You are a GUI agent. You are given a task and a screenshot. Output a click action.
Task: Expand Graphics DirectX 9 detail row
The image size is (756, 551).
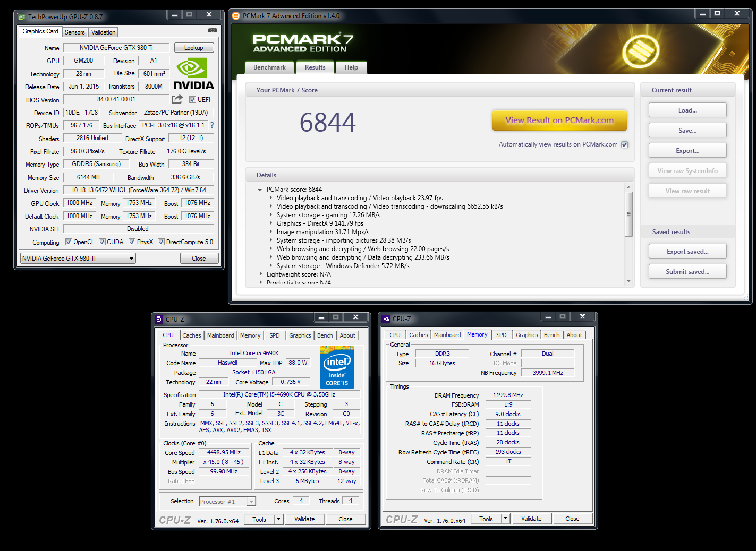click(x=270, y=223)
